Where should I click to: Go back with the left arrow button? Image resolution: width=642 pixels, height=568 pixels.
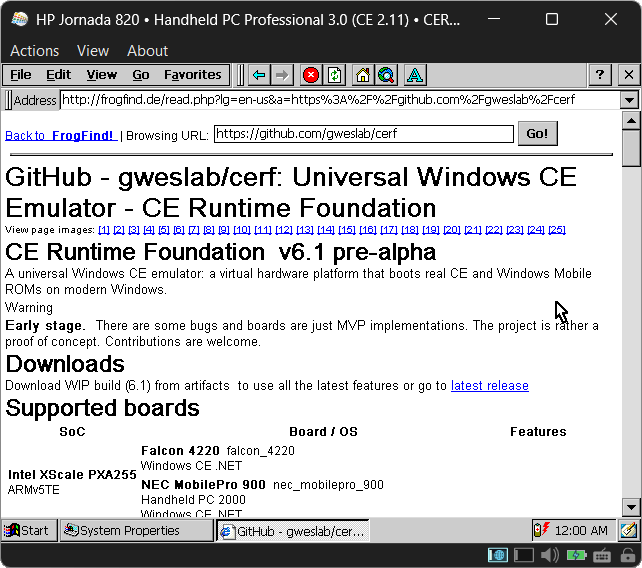(x=259, y=75)
